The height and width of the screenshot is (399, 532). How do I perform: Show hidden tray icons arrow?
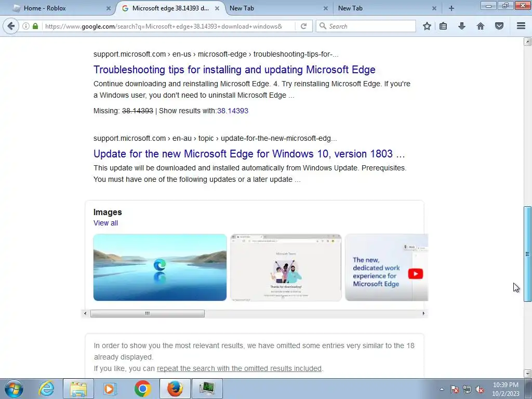click(442, 389)
